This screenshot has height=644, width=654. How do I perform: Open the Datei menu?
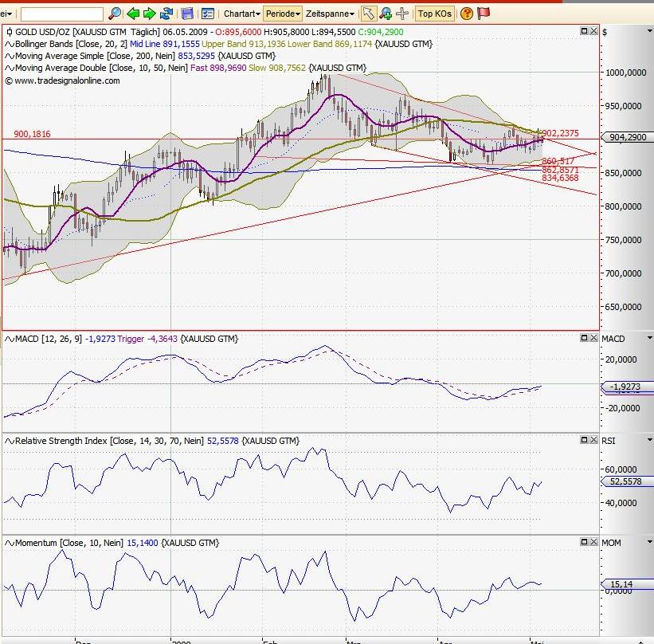pos(4,13)
